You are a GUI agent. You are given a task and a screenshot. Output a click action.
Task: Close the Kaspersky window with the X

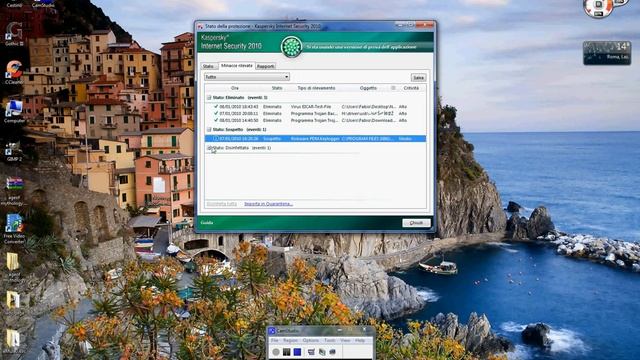pyautogui.click(x=425, y=25)
